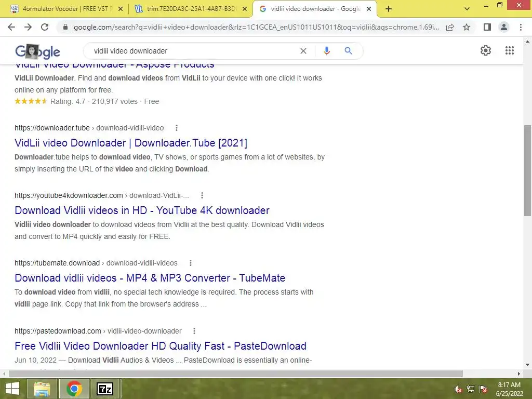Go forward with the forward arrow

(28, 27)
